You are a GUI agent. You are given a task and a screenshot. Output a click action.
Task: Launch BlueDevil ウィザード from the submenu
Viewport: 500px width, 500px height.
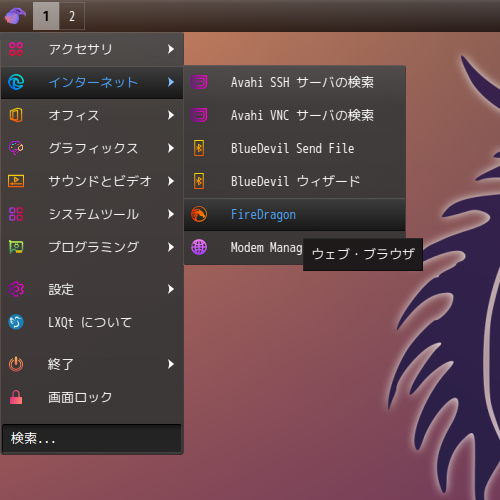click(x=295, y=181)
